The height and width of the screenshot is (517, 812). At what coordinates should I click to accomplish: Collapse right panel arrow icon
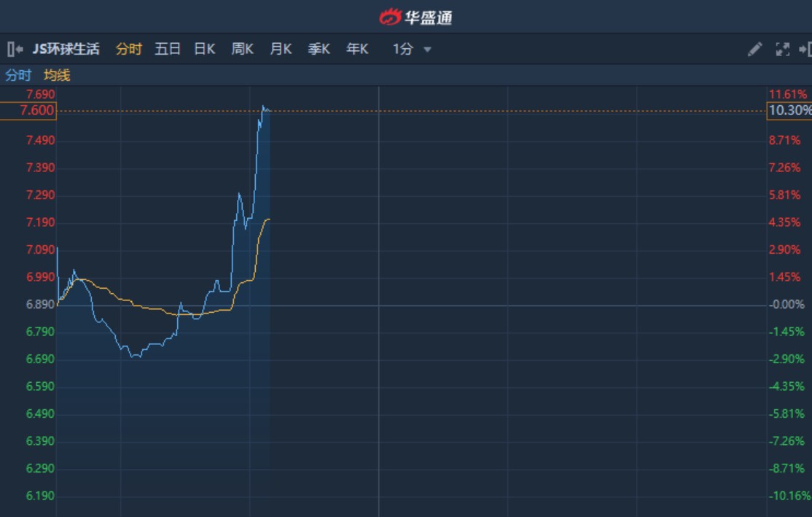click(805, 49)
